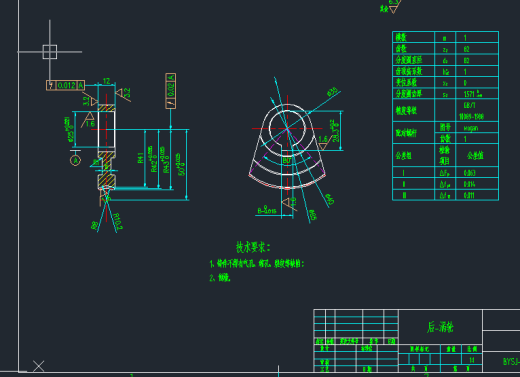Select the 10095-1988 standard number cell

click(471, 116)
